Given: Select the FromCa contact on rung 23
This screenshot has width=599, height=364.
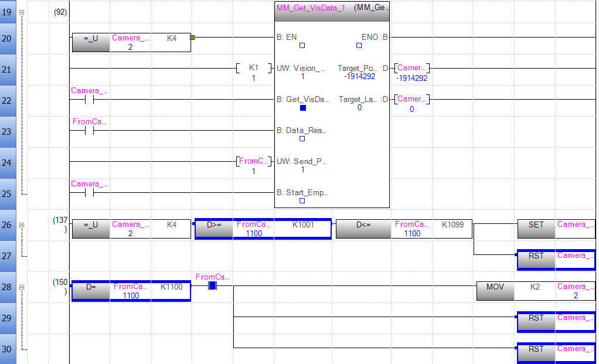Looking at the screenshot, I should 88,132.
